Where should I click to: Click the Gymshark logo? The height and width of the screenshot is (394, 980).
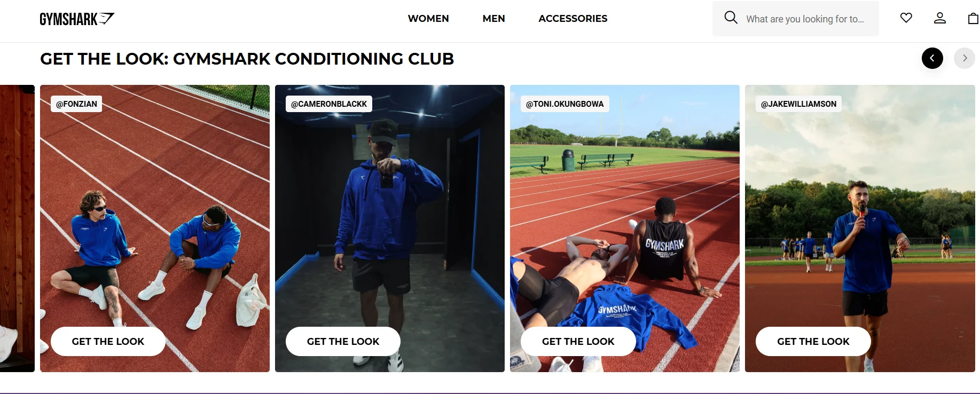click(77, 19)
